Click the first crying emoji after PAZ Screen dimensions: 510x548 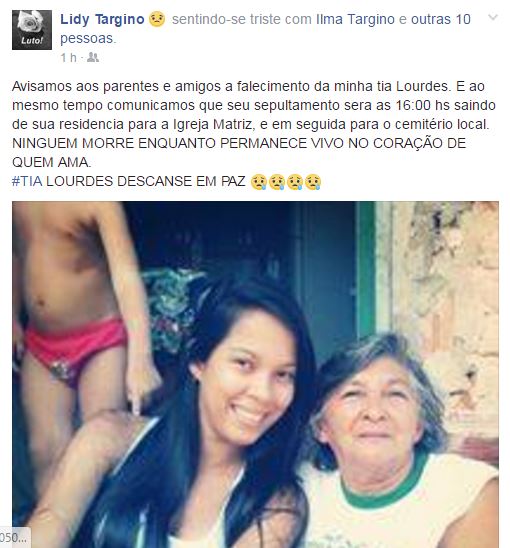(259, 182)
